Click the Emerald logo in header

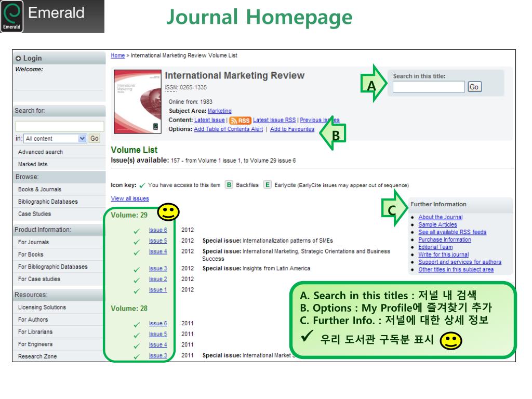12,16
